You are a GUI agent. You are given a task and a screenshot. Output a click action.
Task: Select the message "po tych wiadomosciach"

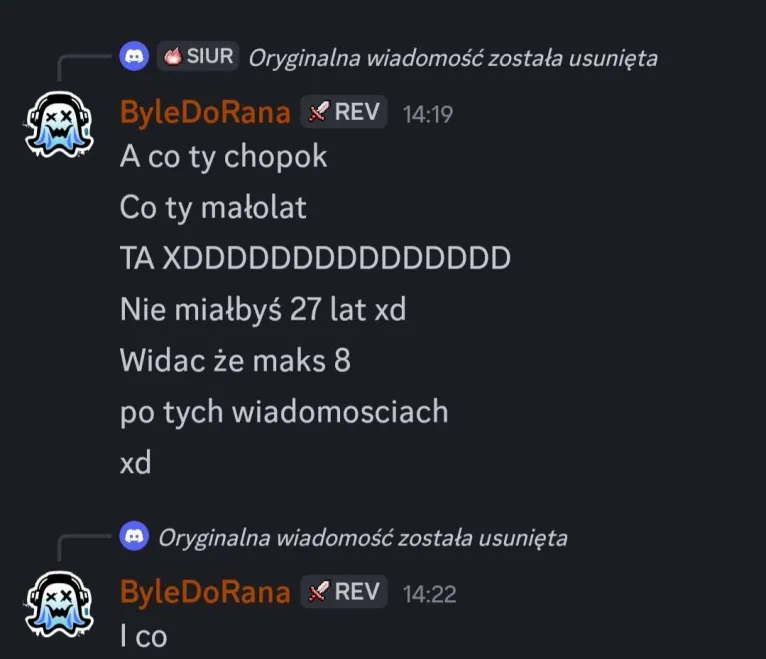[284, 413]
